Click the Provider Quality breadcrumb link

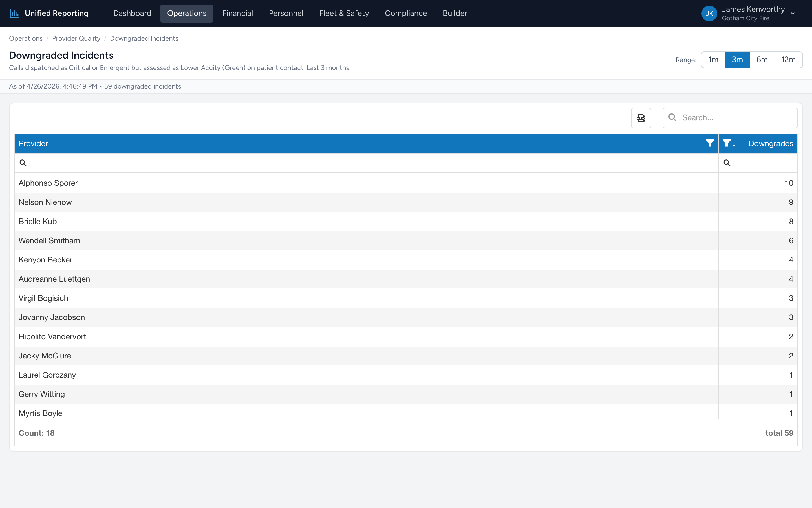pos(76,38)
